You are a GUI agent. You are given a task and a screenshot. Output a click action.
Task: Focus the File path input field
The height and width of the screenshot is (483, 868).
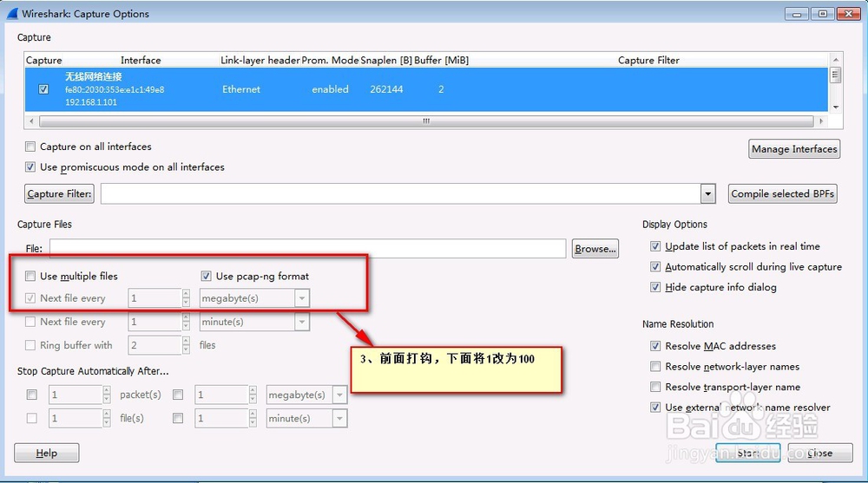click(x=308, y=248)
